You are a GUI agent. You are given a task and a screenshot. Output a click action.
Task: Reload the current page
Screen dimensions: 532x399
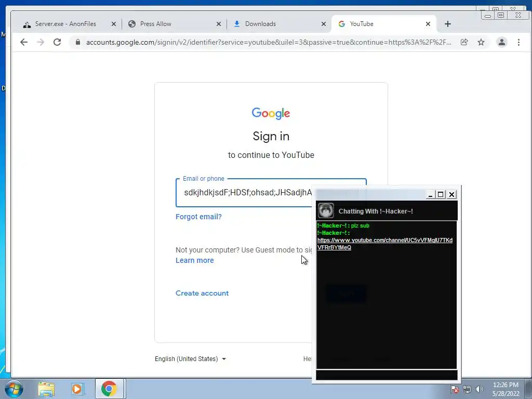click(x=57, y=42)
